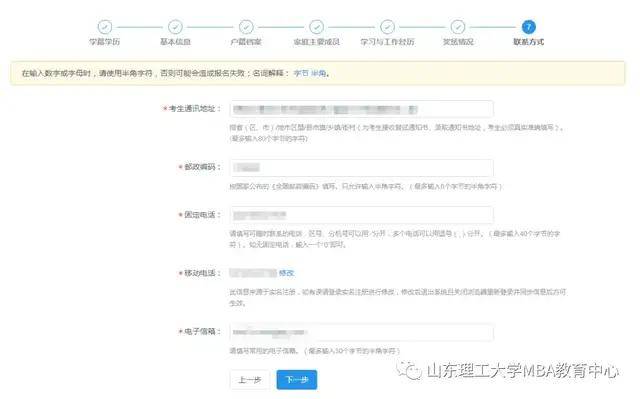Focus the 电子信箱 input box

(362, 332)
